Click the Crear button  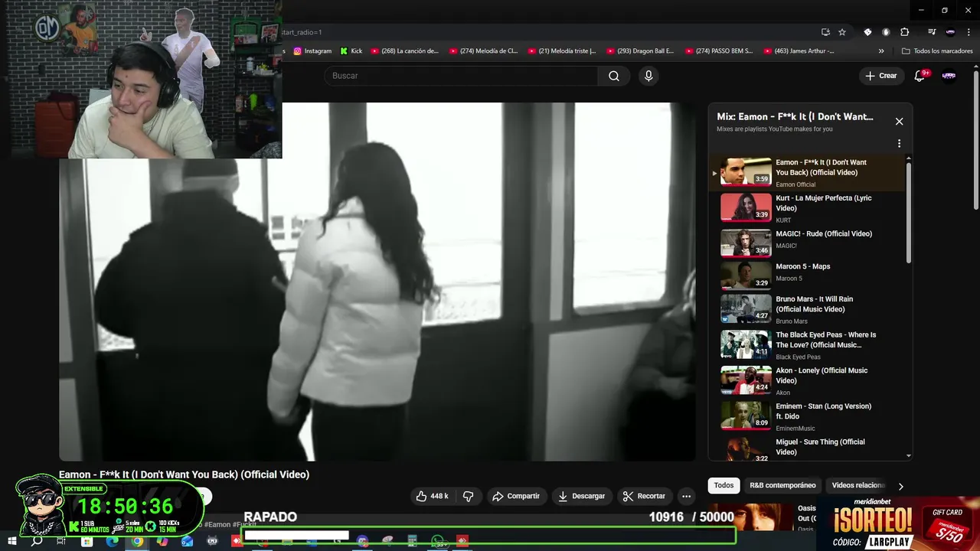pos(881,76)
